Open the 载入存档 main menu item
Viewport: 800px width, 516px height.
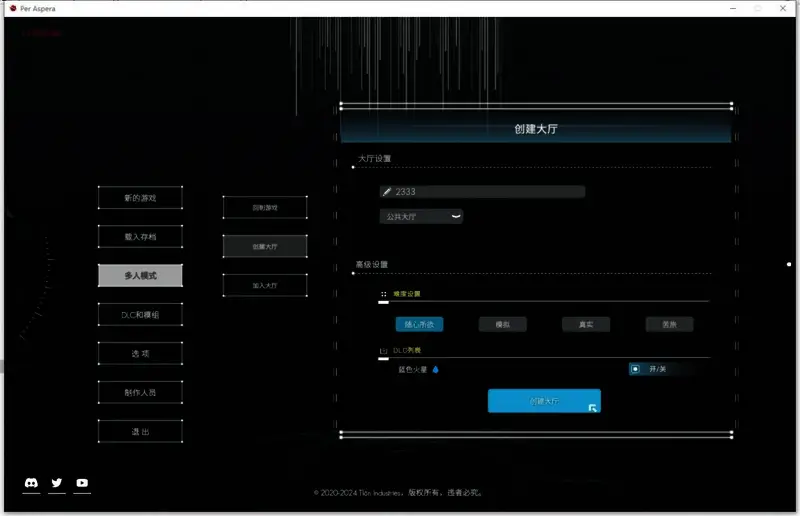(140, 237)
